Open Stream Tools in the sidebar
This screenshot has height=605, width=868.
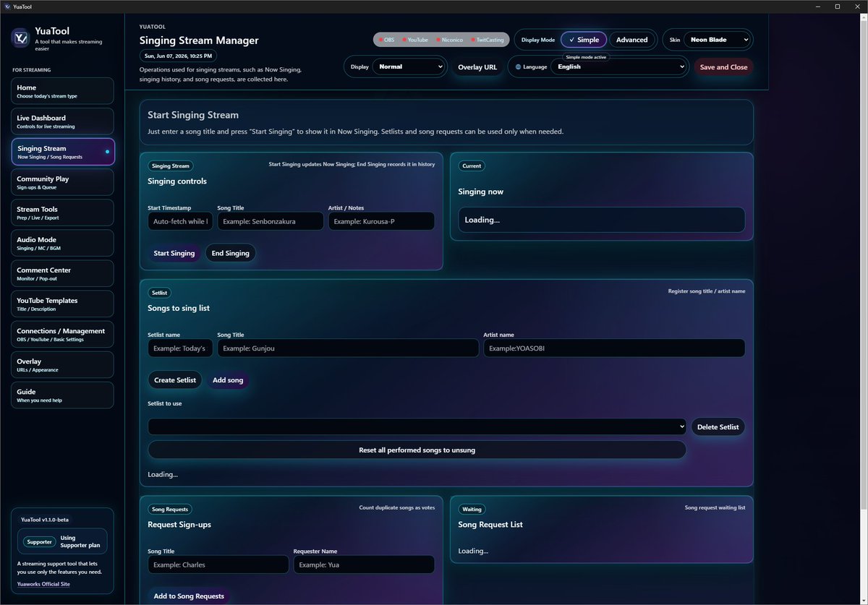[63, 213]
